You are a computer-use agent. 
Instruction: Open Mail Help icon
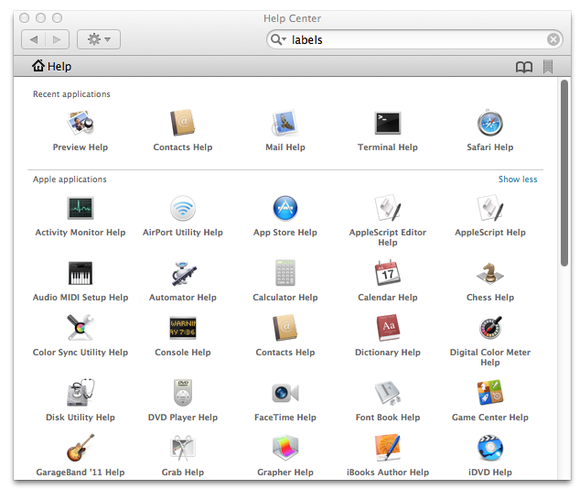(x=285, y=122)
